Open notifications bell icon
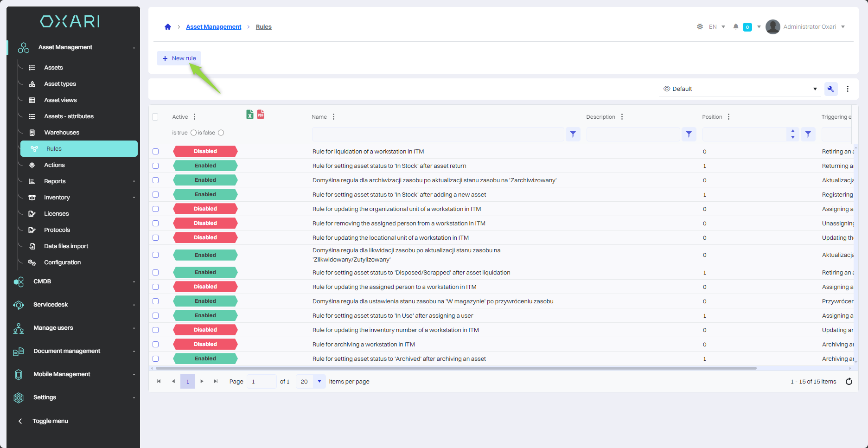 click(735, 27)
